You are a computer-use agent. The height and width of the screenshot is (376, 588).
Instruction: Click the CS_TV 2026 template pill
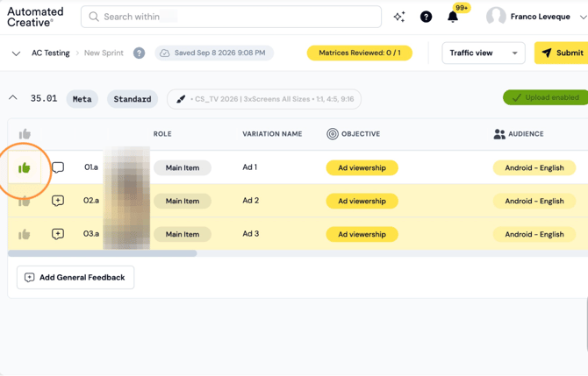[264, 99]
